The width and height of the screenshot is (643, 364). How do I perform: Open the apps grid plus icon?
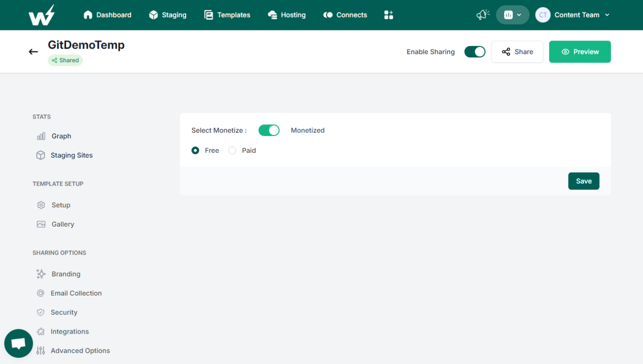pos(389,15)
